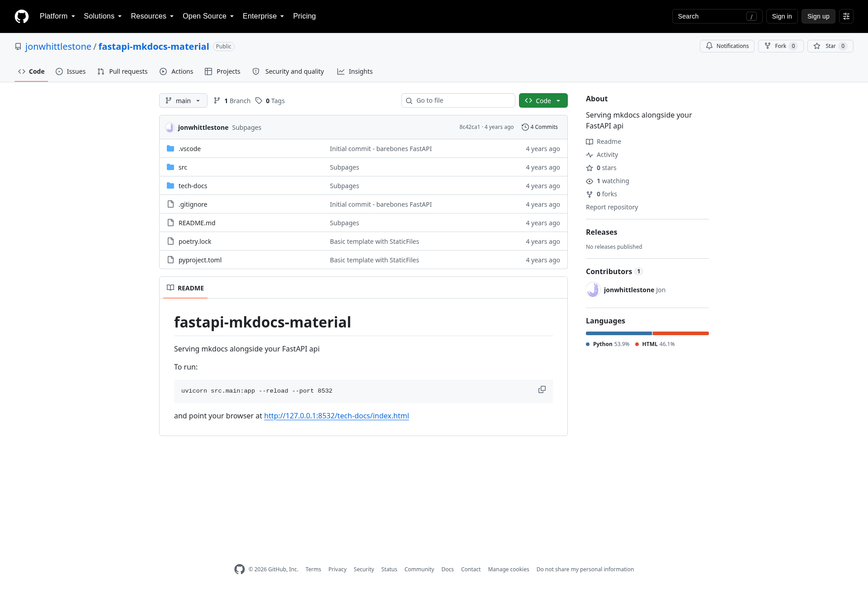Click the Sign in button
Screen dimensions: 868x593
pos(782,16)
